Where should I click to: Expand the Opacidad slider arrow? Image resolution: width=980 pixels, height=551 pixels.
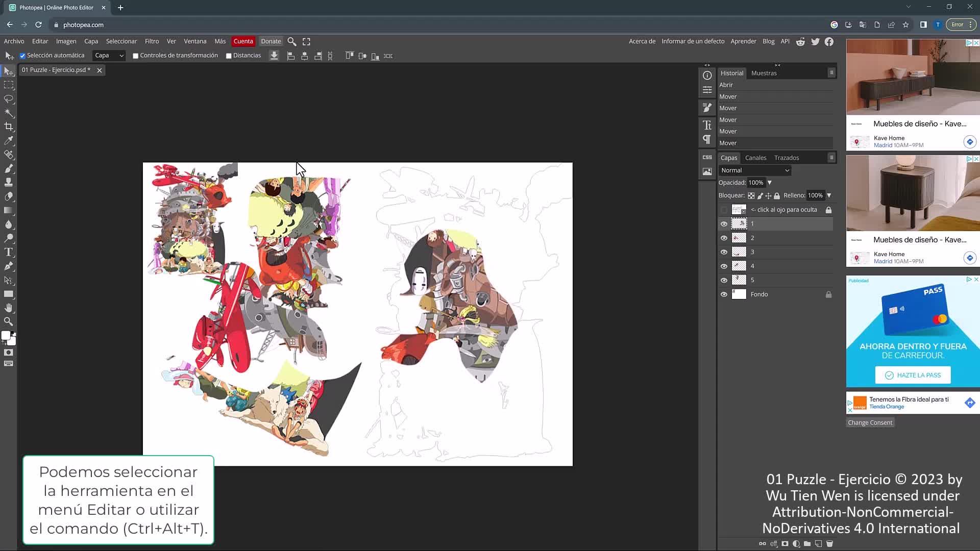point(770,183)
